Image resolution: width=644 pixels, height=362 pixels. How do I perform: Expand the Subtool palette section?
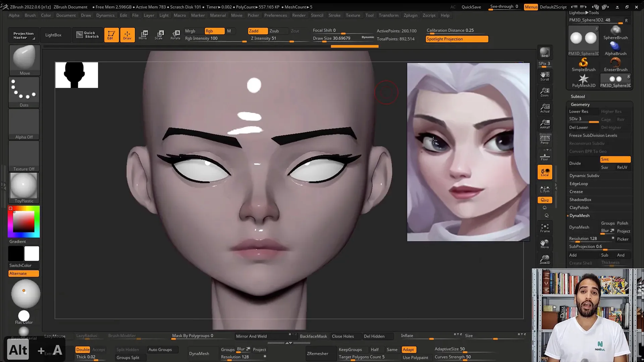[578, 97]
